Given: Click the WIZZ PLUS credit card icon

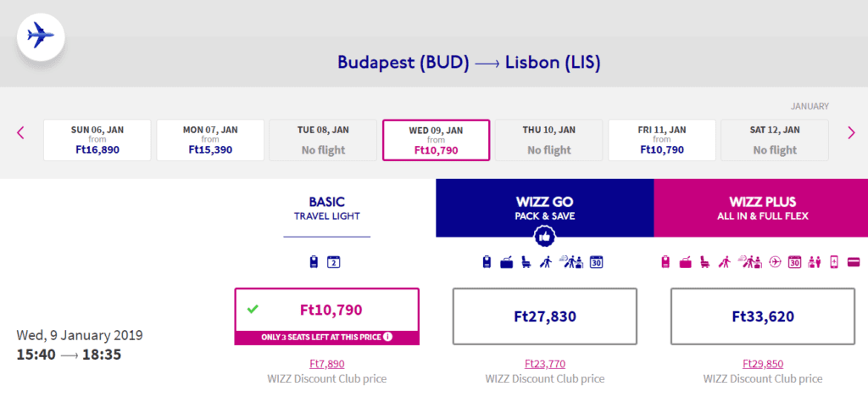Looking at the screenshot, I should point(854,261).
